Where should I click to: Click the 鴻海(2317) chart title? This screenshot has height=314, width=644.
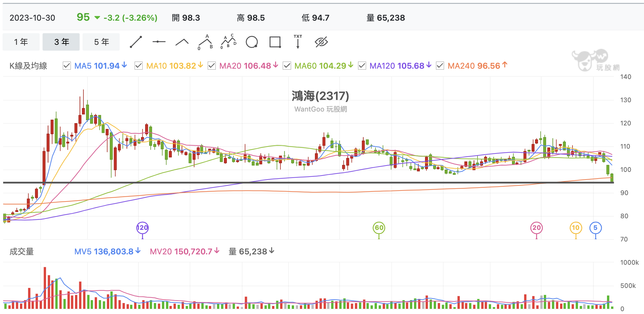[x=320, y=96]
